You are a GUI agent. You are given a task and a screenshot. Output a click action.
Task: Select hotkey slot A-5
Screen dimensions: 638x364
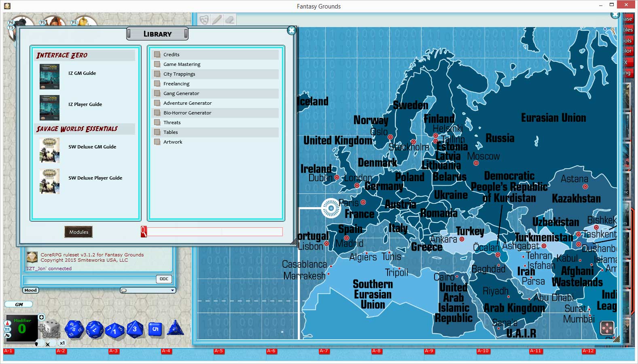[x=219, y=351]
